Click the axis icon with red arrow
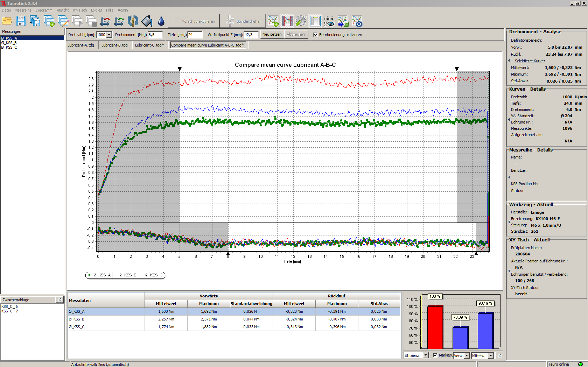Image resolution: width=588 pixels, height=367 pixels. pos(105,21)
